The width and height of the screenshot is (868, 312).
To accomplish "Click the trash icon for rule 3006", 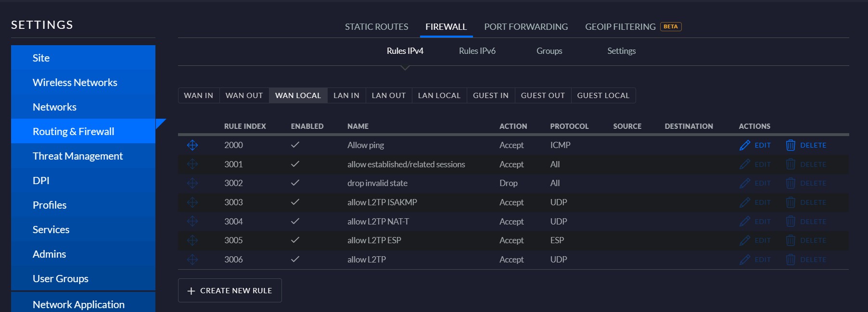I will click(790, 260).
